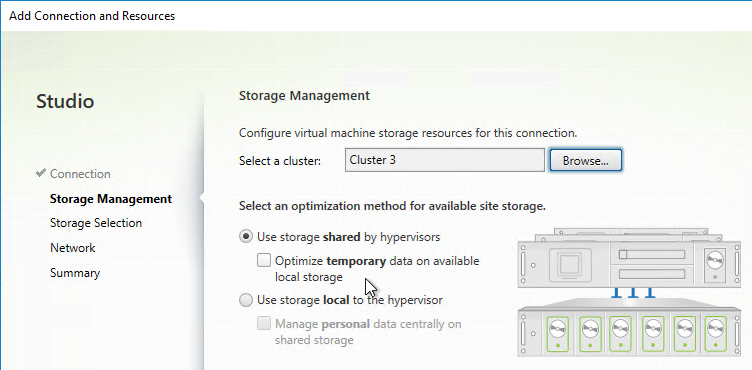Open the Storage Selection step
752x370 pixels.
coord(96,223)
